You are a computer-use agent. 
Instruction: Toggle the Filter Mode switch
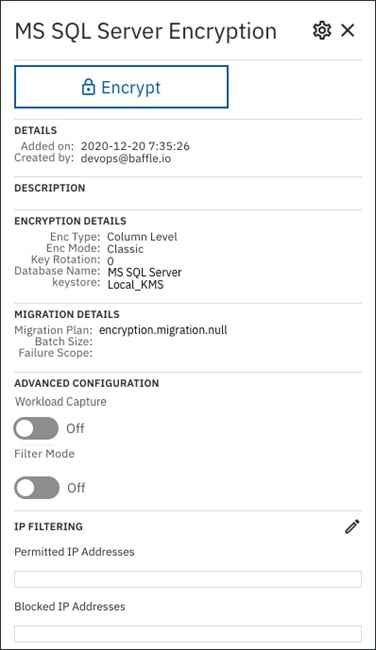pyautogui.click(x=37, y=488)
